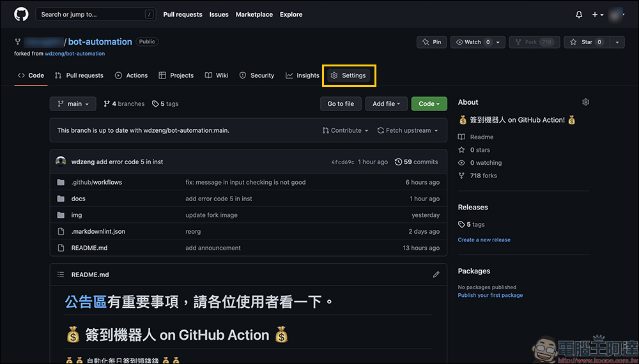
Task: Edit README.md with the pencil icon
Action: click(x=436, y=275)
